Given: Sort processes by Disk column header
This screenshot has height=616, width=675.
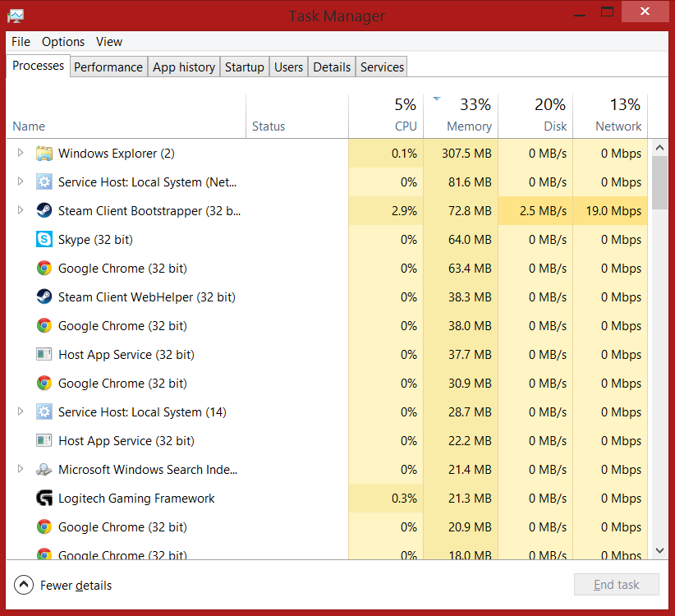Looking at the screenshot, I should click(535, 117).
